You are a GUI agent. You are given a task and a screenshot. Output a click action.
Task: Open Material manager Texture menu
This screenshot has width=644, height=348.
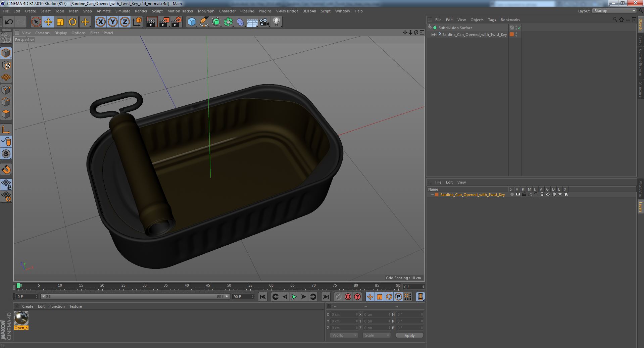[x=75, y=306]
